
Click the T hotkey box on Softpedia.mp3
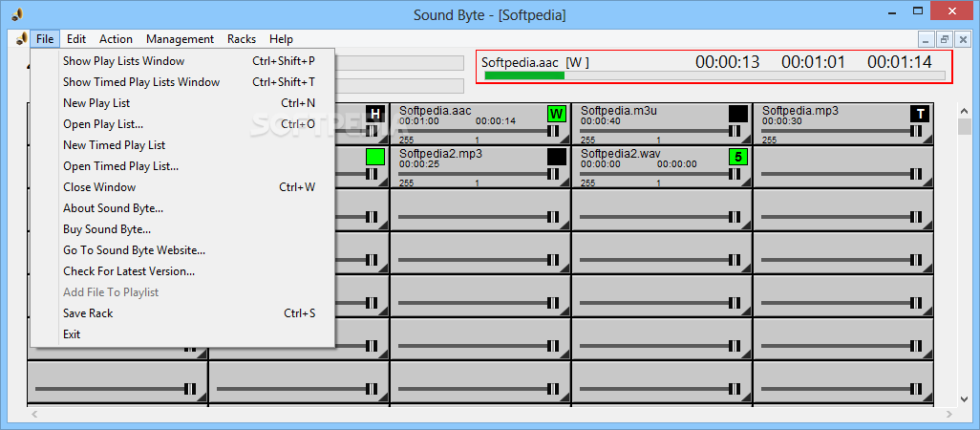pos(920,114)
